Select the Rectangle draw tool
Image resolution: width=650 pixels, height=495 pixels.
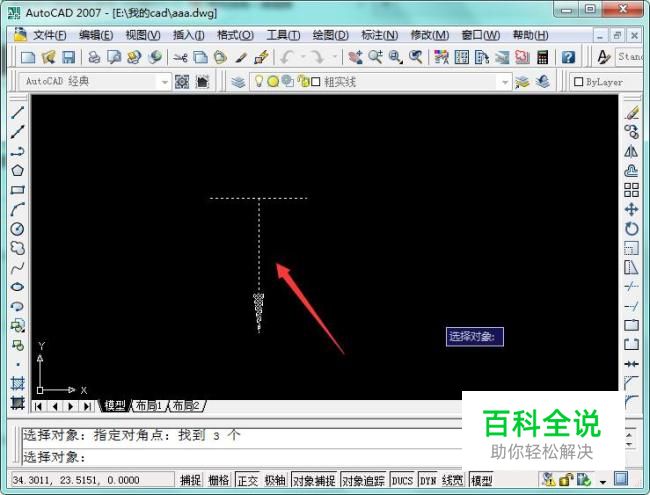pos(17,190)
